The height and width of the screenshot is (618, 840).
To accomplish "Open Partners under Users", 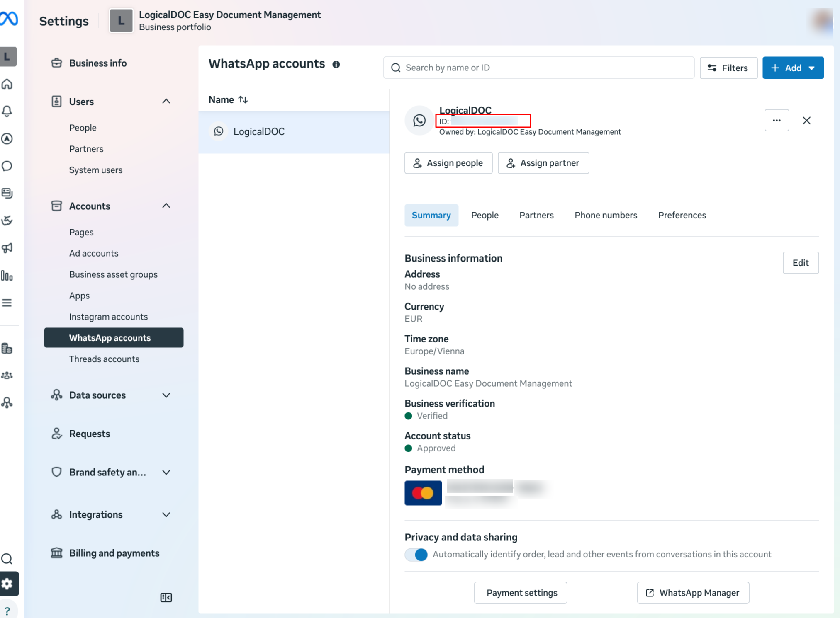I will pos(86,149).
